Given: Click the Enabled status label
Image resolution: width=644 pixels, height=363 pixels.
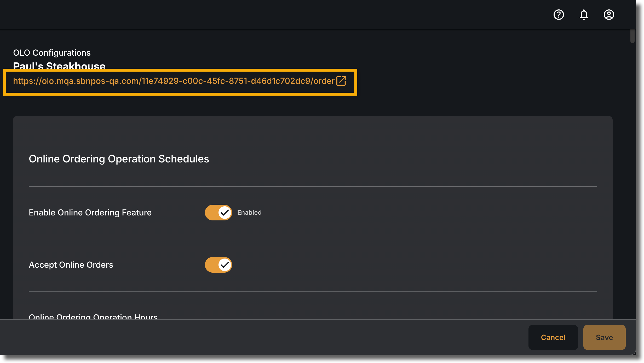Looking at the screenshot, I should (249, 213).
